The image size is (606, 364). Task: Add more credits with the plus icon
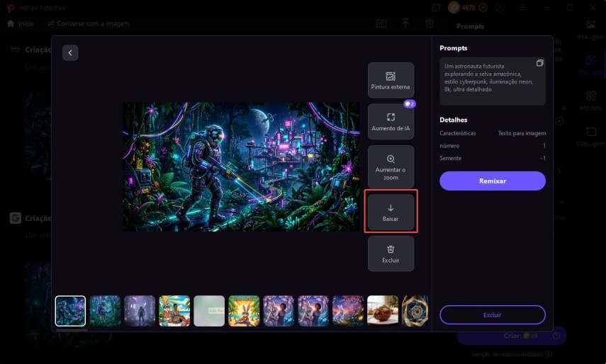coord(483,7)
